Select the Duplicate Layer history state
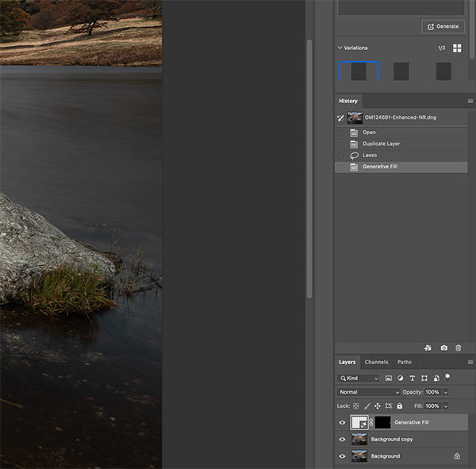The image size is (476, 469). pyautogui.click(x=381, y=144)
